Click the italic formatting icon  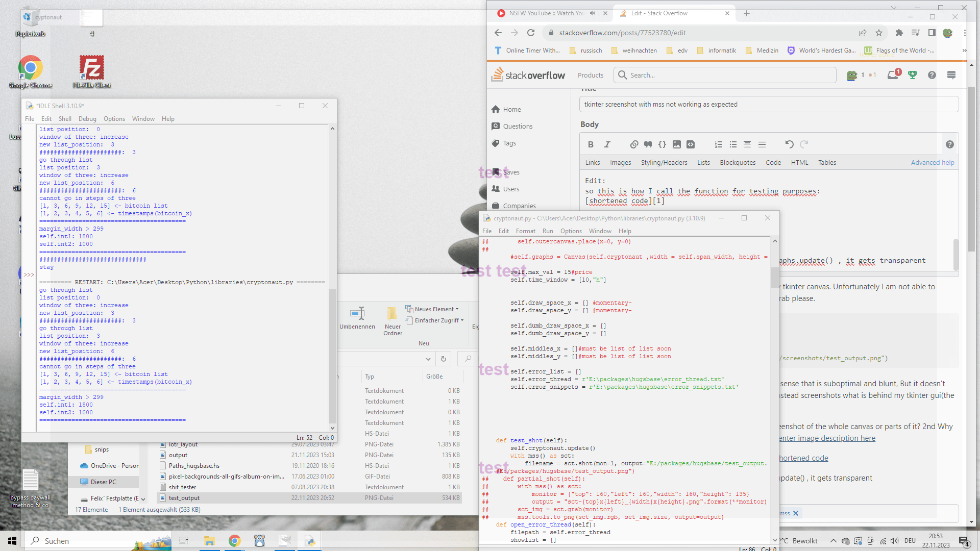[607, 144]
